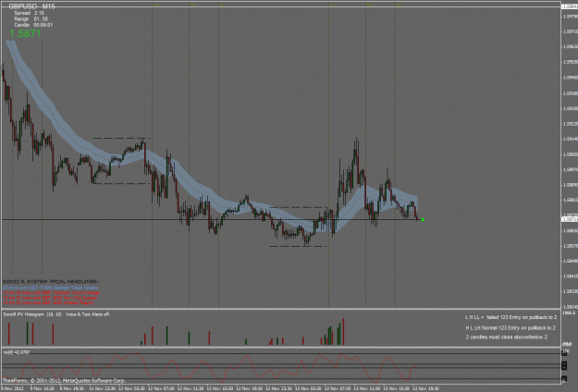
Task: Click the Sonic R. System FFCal Headlines heading
Action: (x=51, y=282)
